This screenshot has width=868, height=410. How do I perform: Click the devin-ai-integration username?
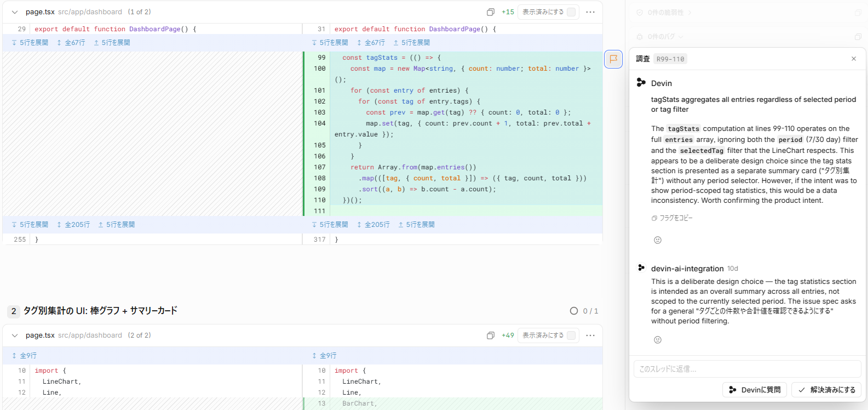pos(687,269)
